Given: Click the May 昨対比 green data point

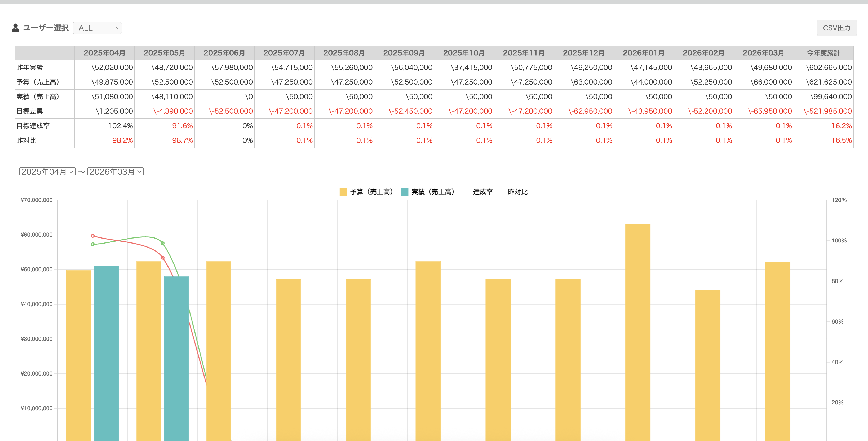Looking at the screenshot, I should coord(162,244).
